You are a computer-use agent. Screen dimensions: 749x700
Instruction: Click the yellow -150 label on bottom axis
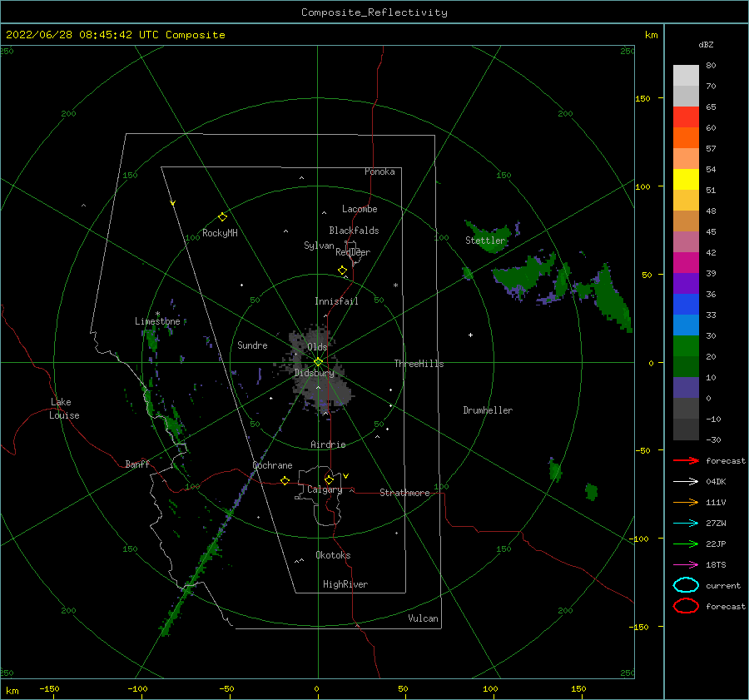coord(49,688)
